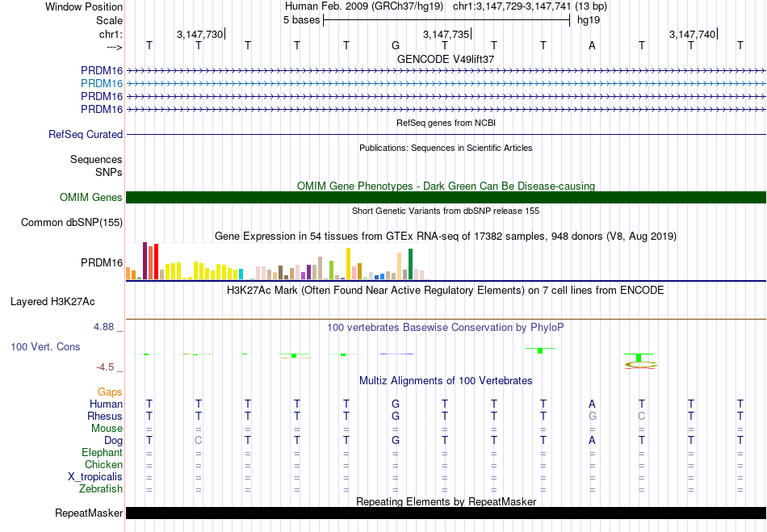Screen dimensions: 767x532
Task: Click the ---> strand direction arrow
Action: pyautogui.click(x=114, y=47)
